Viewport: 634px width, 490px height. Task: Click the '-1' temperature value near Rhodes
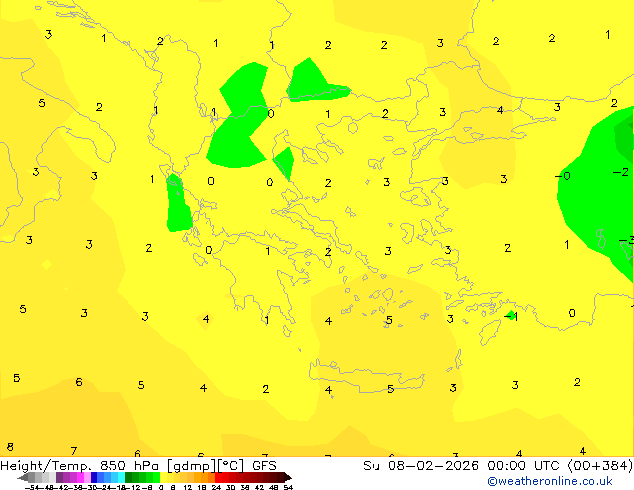pyautogui.click(x=511, y=316)
